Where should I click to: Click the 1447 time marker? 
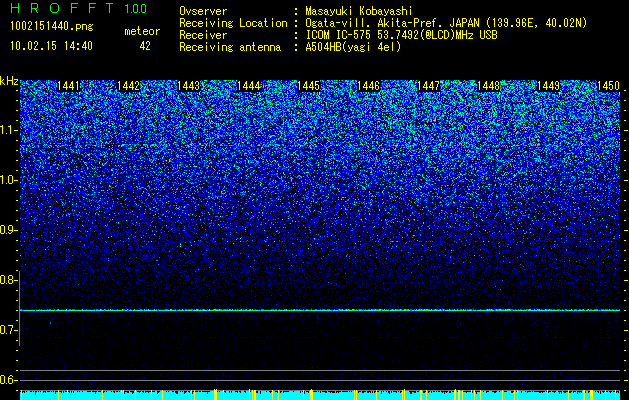coord(428,86)
